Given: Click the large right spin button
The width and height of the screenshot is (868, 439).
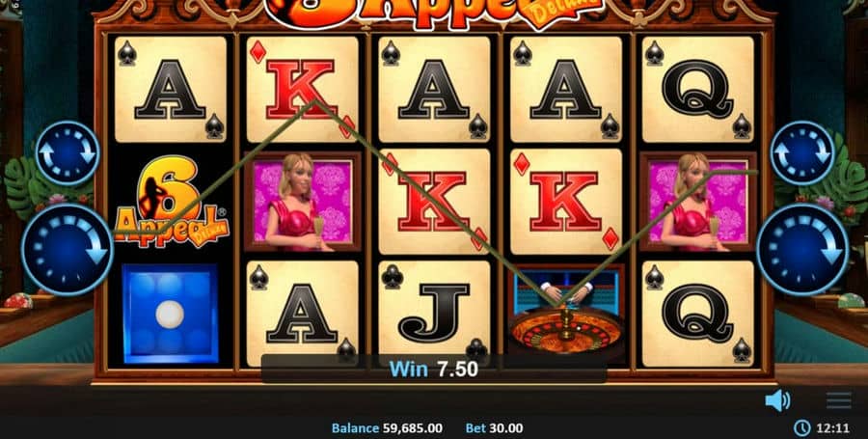Looking at the screenshot, I should click(x=802, y=249).
